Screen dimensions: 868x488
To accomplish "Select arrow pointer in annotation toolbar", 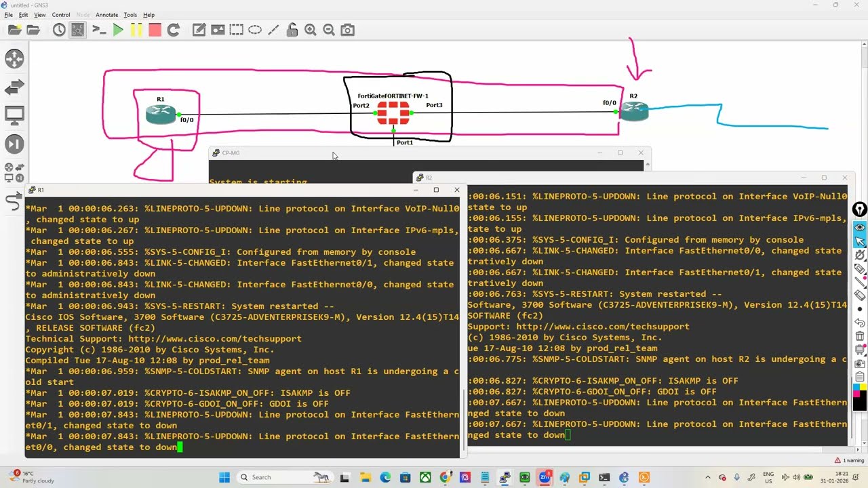I will [x=859, y=241].
